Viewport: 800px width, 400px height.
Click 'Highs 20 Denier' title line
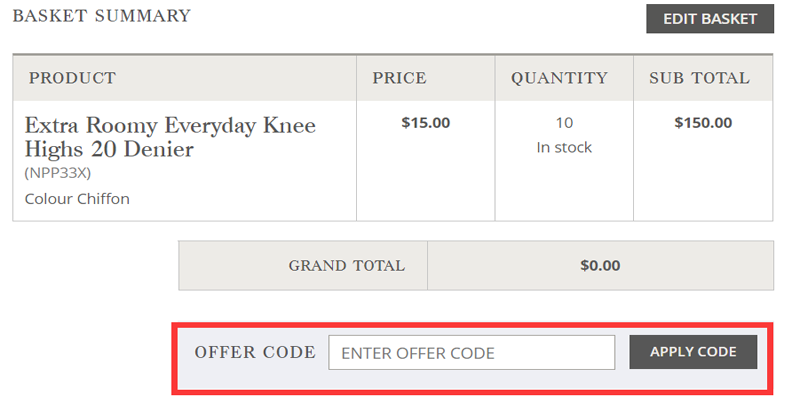(109, 150)
